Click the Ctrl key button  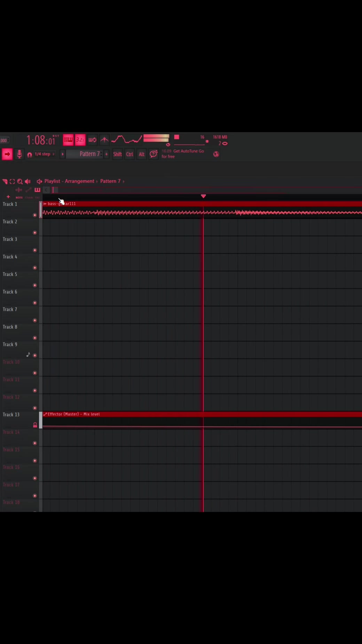pos(129,154)
